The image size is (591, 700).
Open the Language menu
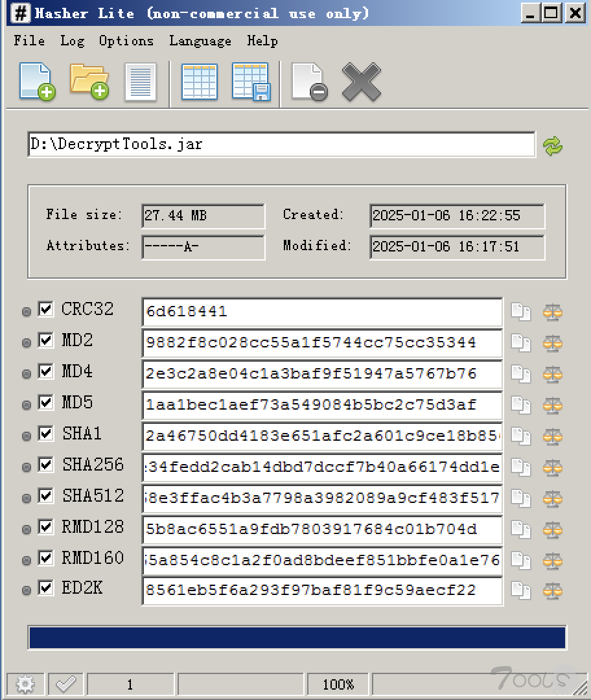point(200,41)
